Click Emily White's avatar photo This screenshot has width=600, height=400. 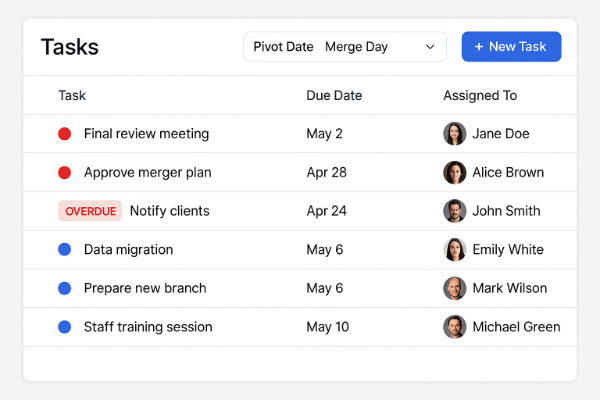pyautogui.click(x=455, y=250)
